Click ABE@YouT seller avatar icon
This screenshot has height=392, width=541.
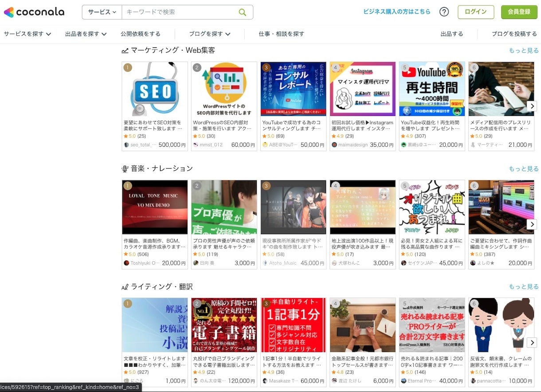click(x=265, y=145)
